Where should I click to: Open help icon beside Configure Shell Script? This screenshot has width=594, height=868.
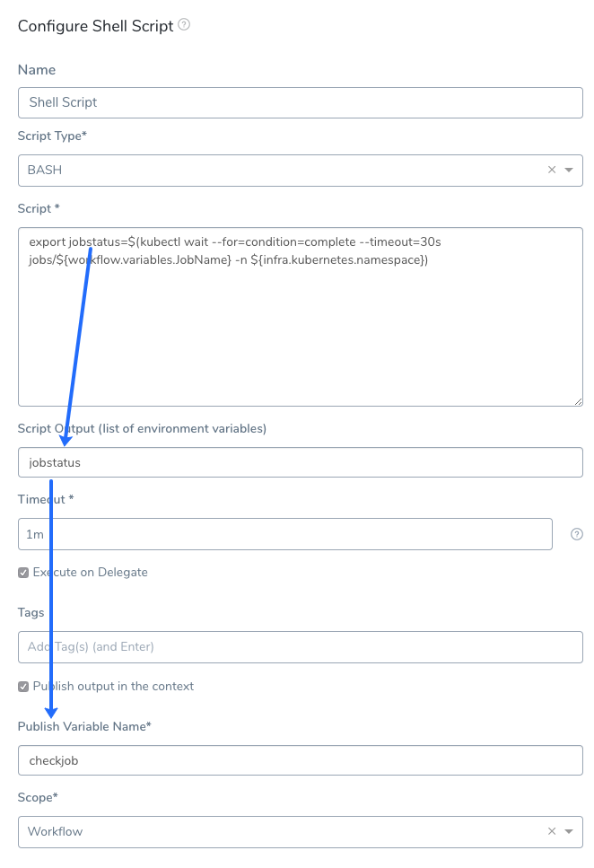point(184,24)
